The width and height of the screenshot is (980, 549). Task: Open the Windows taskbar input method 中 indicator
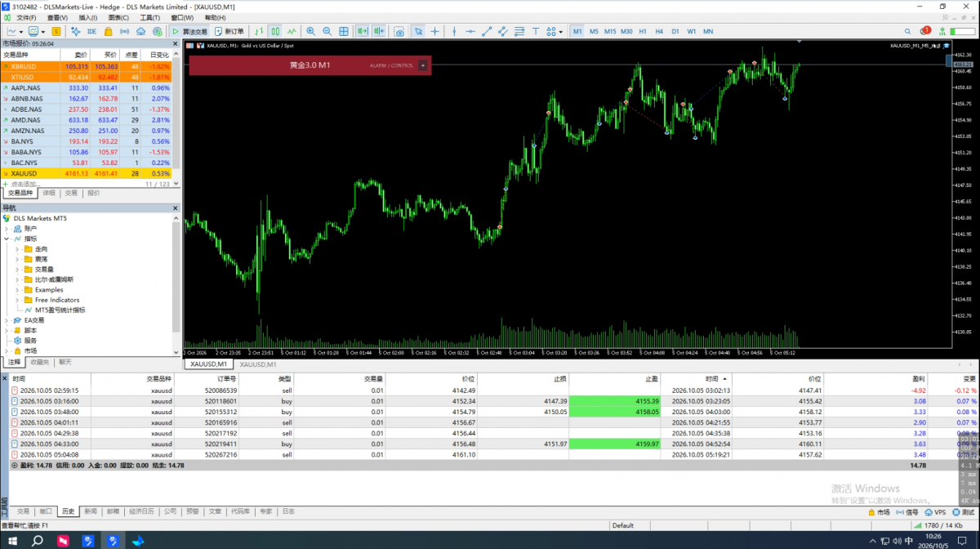pyautogui.click(x=909, y=540)
